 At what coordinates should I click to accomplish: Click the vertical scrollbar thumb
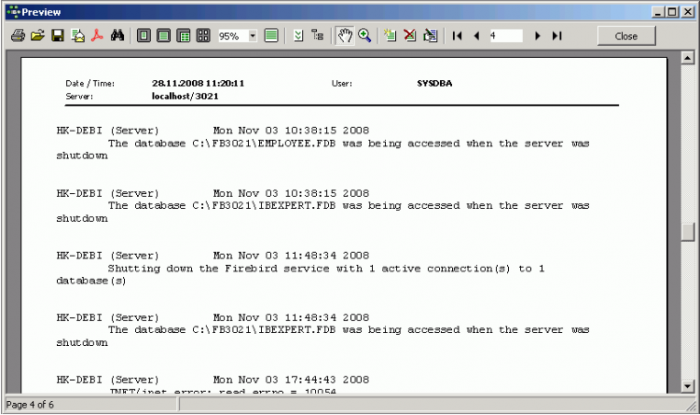688,232
